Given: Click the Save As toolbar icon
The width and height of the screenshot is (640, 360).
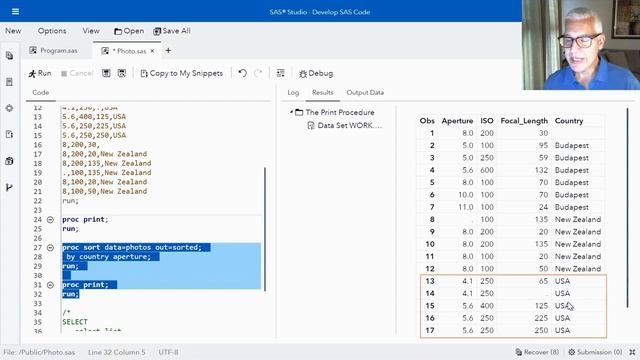Looking at the screenshot, I should coord(122,73).
